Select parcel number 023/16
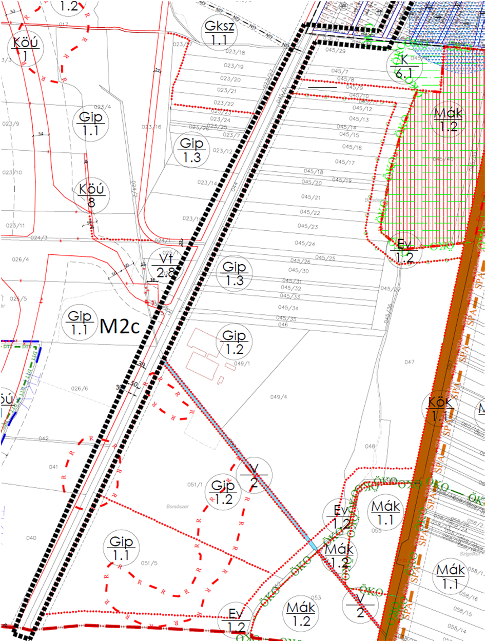 tap(151, 127)
